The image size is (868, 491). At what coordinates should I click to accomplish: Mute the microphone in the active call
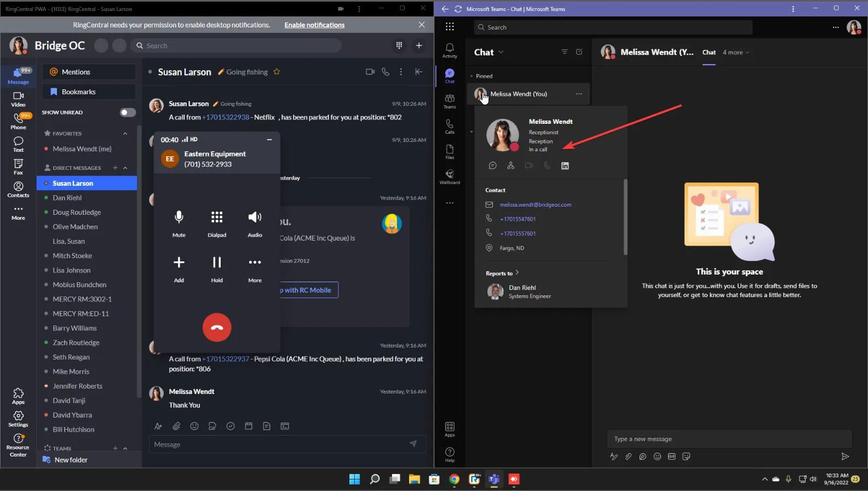coord(179,223)
